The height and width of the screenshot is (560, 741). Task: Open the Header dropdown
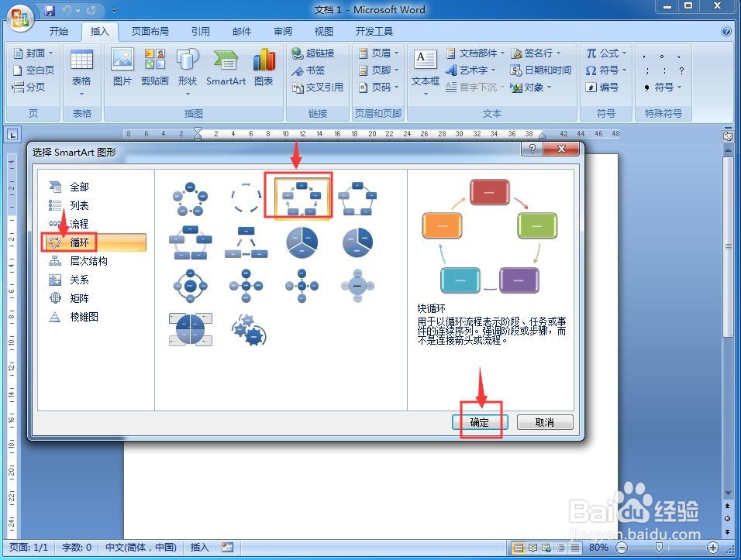[x=378, y=53]
